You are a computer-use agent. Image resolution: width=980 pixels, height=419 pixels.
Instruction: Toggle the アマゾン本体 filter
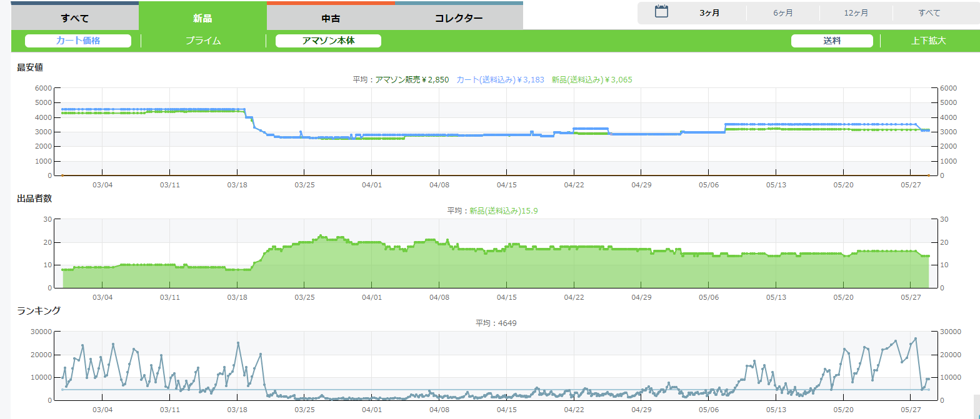pos(328,41)
